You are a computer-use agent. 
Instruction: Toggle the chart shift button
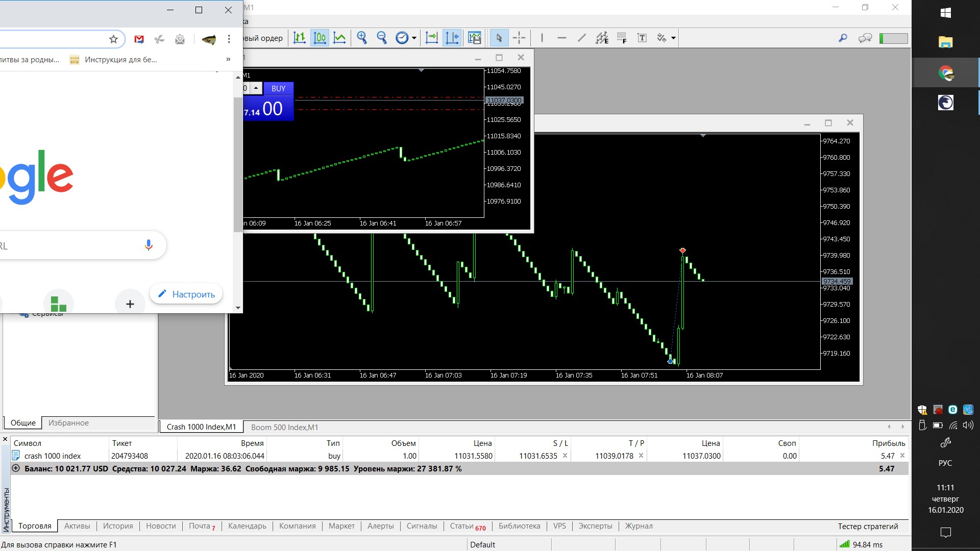click(x=452, y=38)
